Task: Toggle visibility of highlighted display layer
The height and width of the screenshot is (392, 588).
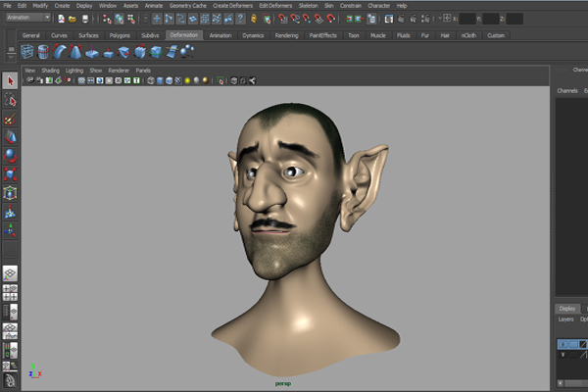Action: coord(563,344)
